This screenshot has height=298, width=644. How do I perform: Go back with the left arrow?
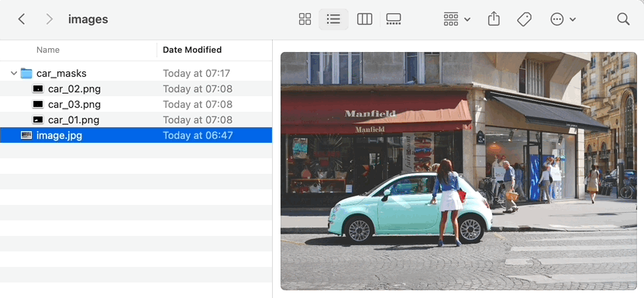[22, 19]
